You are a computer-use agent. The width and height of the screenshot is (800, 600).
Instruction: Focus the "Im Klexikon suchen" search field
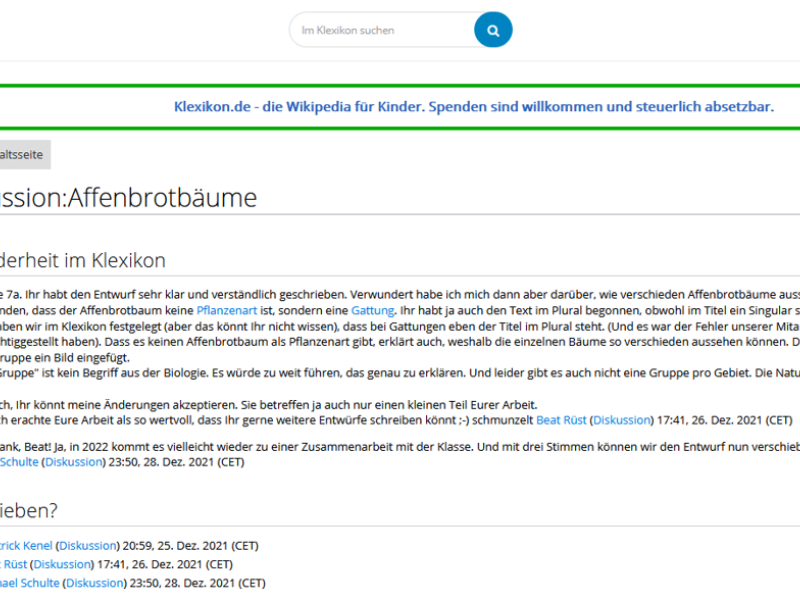click(x=380, y=30)
